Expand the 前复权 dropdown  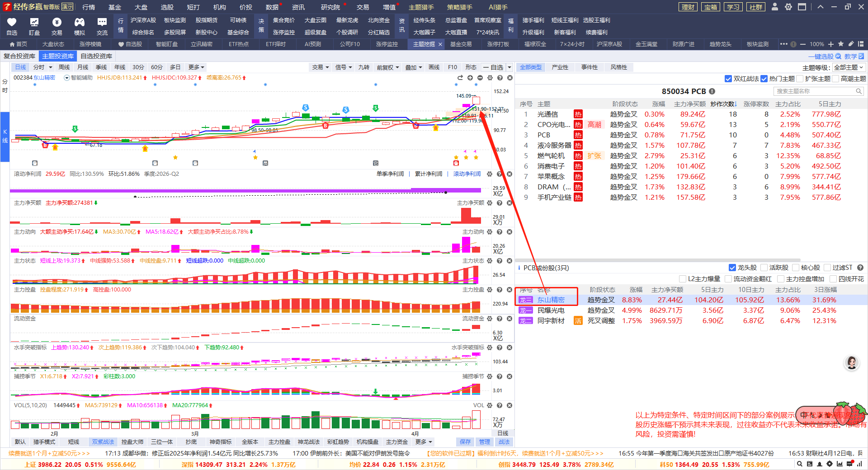tap(388, 67)
